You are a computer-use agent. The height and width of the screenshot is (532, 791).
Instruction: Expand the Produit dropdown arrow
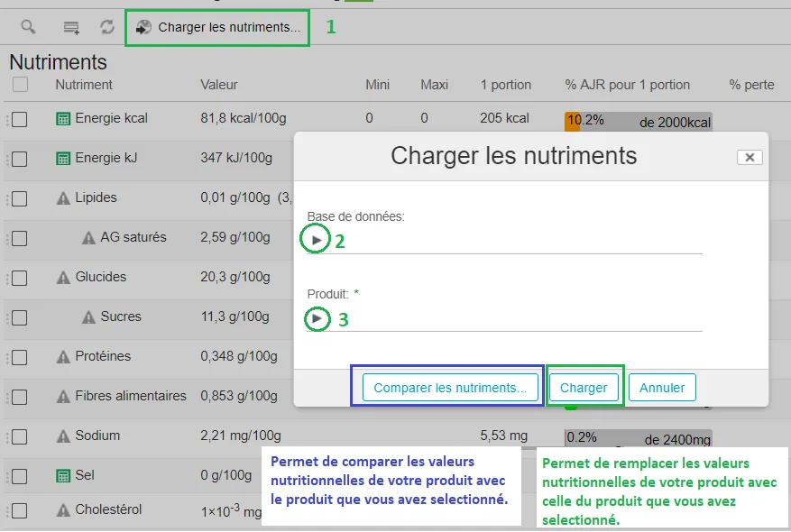pos(317,318)
